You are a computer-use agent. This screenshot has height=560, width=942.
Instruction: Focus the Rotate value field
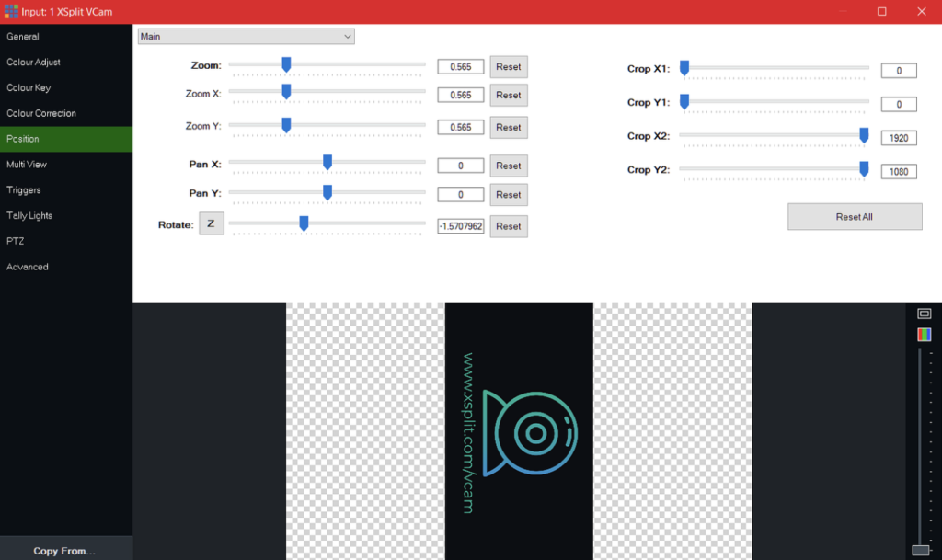tap(461, 226)
